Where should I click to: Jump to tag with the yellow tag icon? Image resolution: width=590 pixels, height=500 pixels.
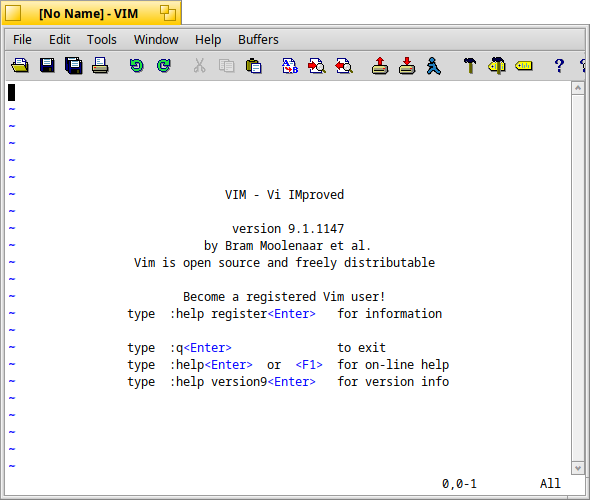tap(524, 66)
